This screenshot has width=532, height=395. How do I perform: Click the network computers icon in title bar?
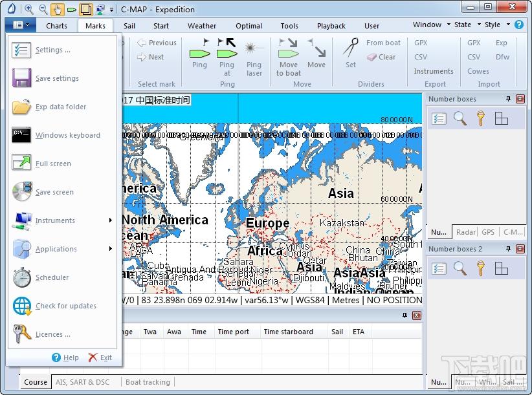click(x=100, y=10)
